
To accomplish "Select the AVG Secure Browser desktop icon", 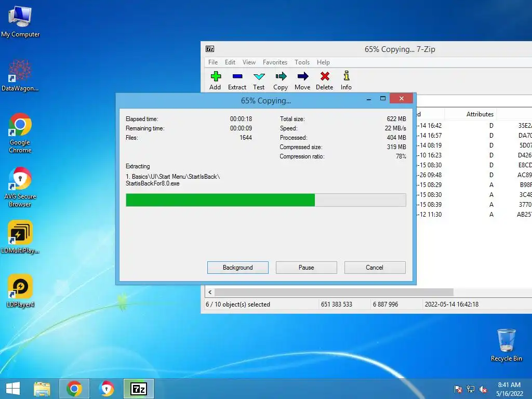I will [20, 187].
